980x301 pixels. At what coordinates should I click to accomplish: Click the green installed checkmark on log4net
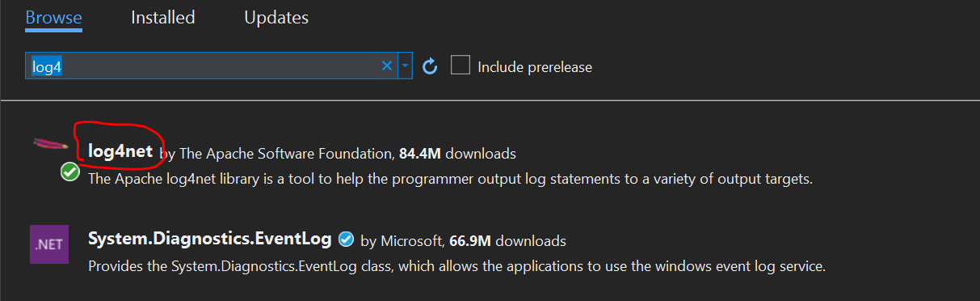pos(70,172)
